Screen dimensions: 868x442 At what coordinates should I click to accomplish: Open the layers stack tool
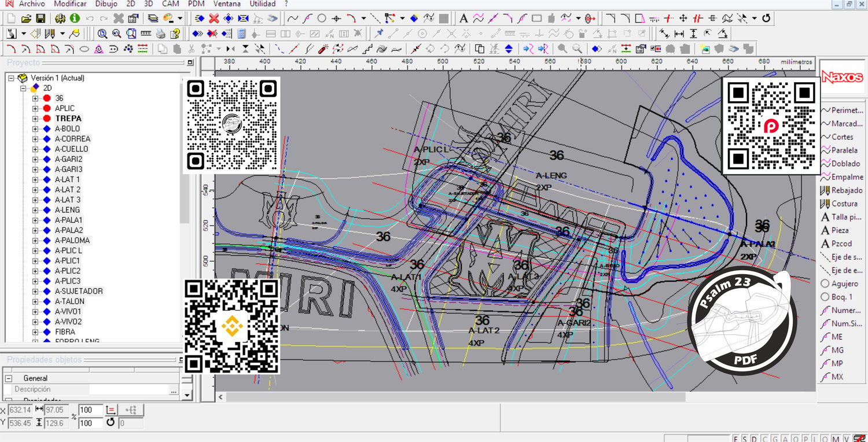(x=153, y=19)
